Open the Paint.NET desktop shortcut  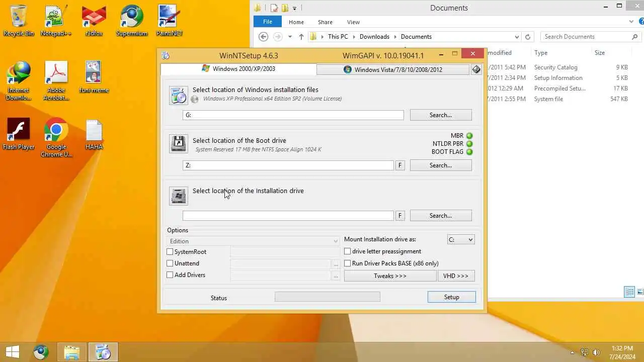[x=169, y=21]
